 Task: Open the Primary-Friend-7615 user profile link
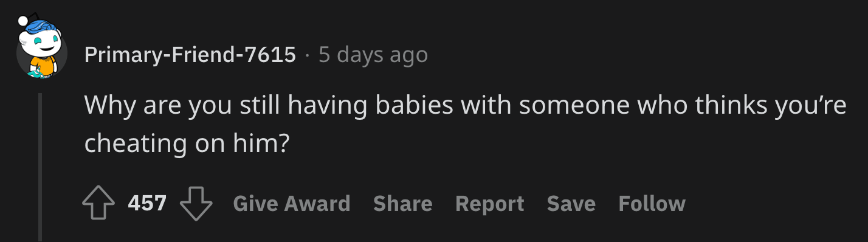click(x=190, y=55)
